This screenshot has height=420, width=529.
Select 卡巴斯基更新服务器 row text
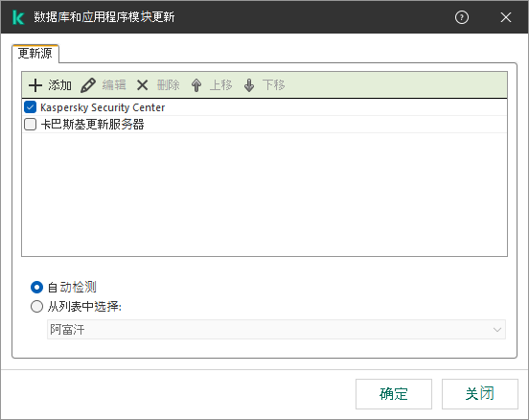pyautogui.click(x=92, y=125)
